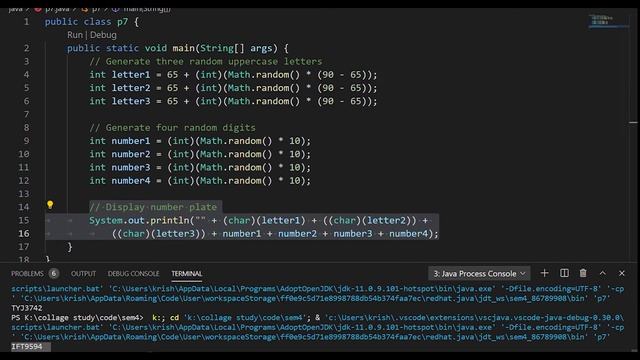This screenshot has width=640, height=360.
Task: Click 'number2' declaration on line 10
Action: point(131,154)
